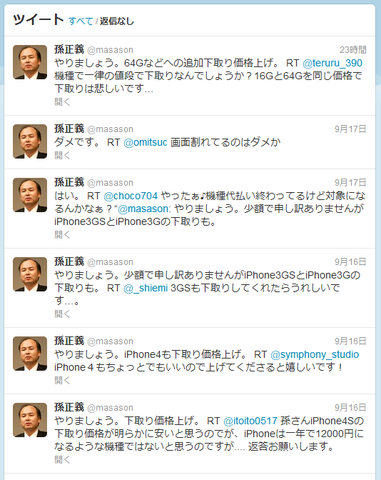This screenshot has height=480, width=381.
Task: Click avatar on the @choco704 tweet
Action: tap(30, 195)
